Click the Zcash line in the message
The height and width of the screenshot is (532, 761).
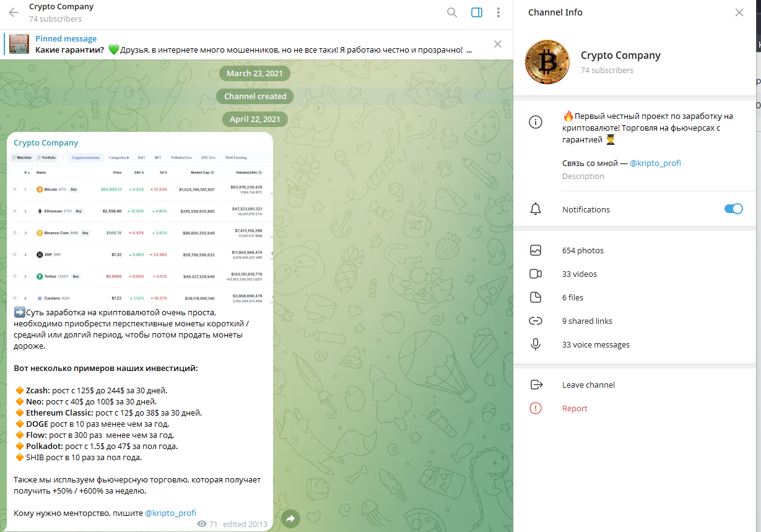[90, 391]
